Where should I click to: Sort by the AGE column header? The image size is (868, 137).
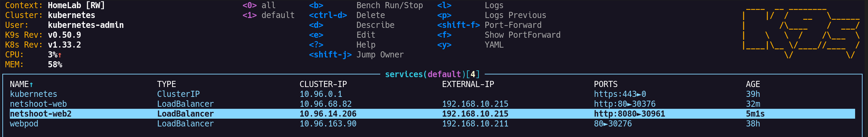point(753,84)
